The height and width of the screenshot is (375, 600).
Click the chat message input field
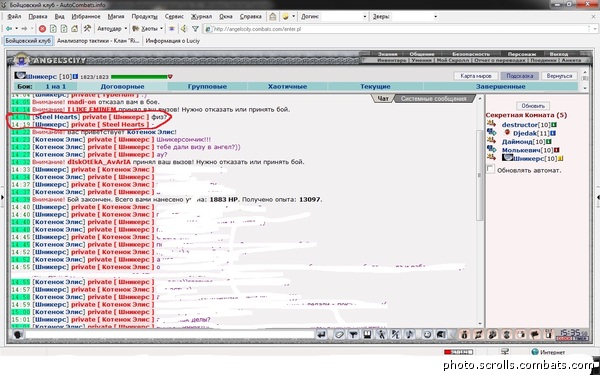pos(170,334)
